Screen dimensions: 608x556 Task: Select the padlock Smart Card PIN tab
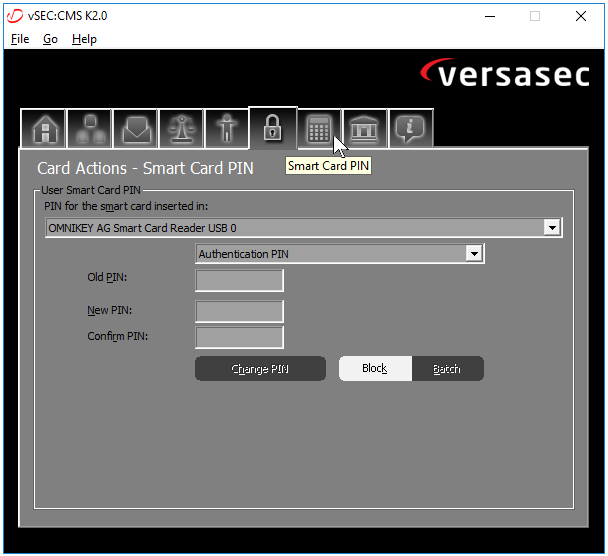point(273,128)
